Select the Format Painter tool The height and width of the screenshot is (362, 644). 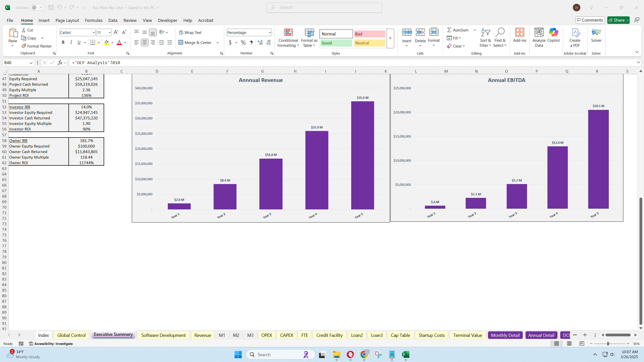[x=37, y=46]
